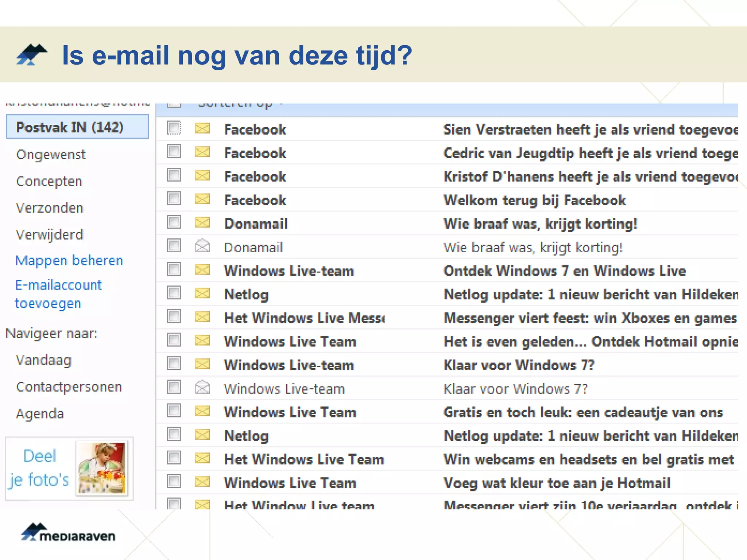This screenshot has width=747, height=560.
Task: Open email Sien Verstraeten heeft je als vriend toegevoegd
Action: pos(591,130)
